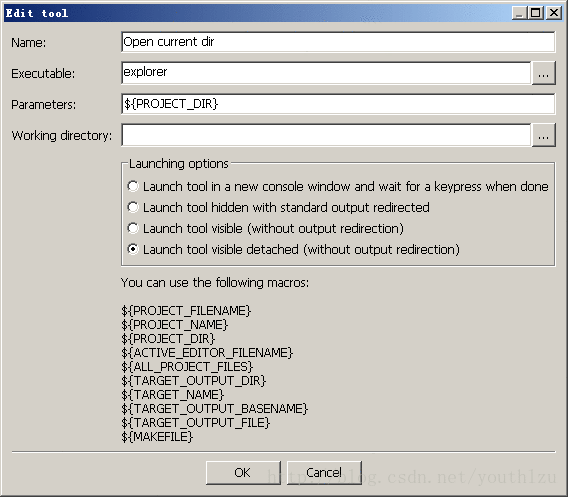This screenshot has width=568, height=497.
Task: Click the Working directory: label
Action: coord(62,135)
